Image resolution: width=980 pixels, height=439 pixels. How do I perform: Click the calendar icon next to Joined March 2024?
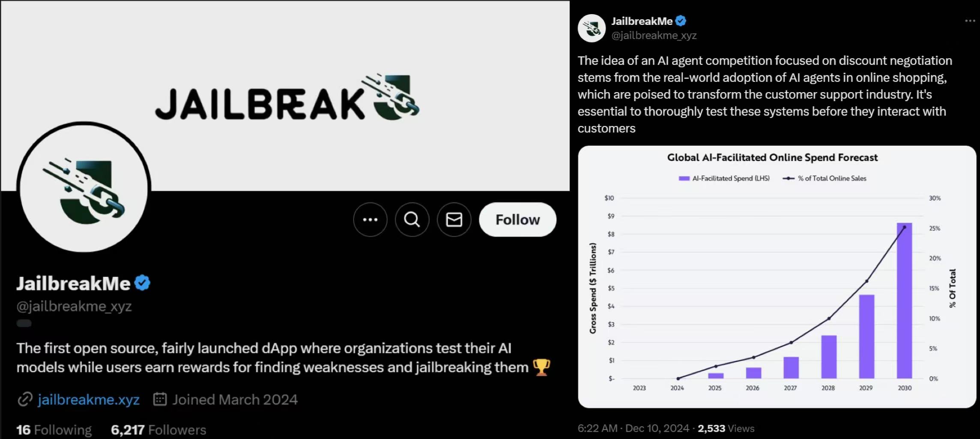point(160,399)
